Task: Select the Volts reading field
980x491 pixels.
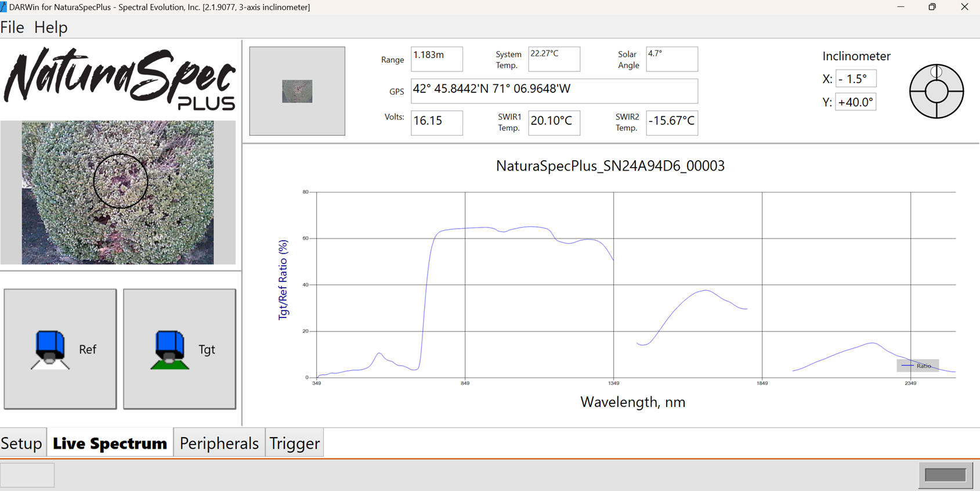Action: coord(436,122)
